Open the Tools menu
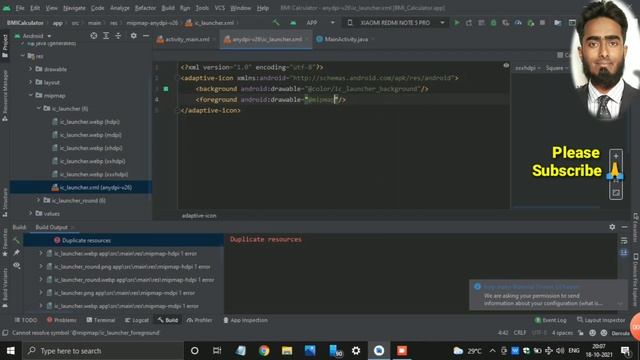This screenshot has height=360, width=640. [x=202, y=8]
